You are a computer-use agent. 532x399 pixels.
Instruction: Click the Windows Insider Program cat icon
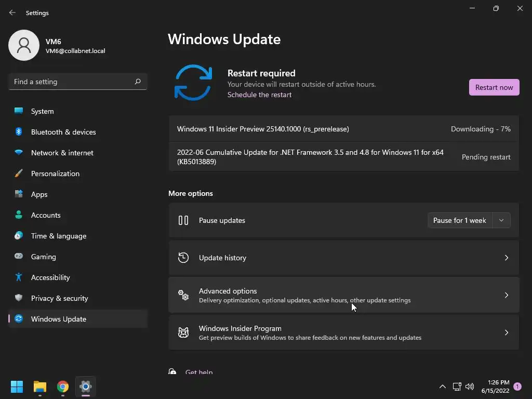[183, 332]
